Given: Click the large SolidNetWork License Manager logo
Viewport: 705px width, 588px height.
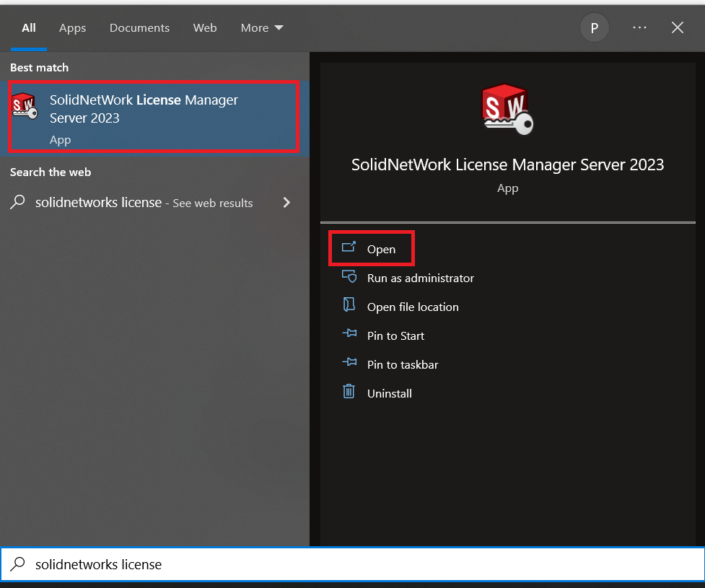Looking at the screenshot, I should (x=507, y=109).
